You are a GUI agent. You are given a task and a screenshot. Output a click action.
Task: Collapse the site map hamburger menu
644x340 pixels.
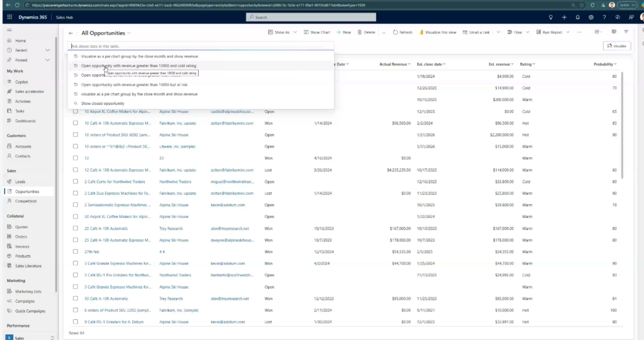click(x=9, y=30)
